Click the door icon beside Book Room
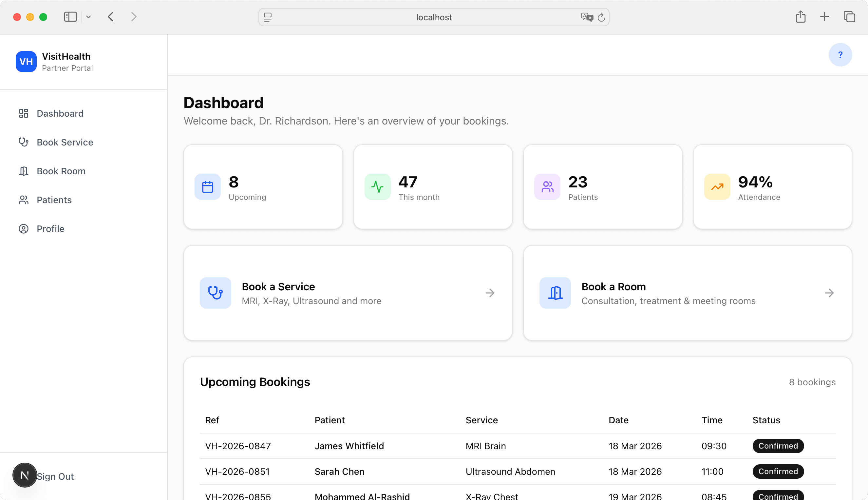This screenshot has height=500, width=868. 23,171
